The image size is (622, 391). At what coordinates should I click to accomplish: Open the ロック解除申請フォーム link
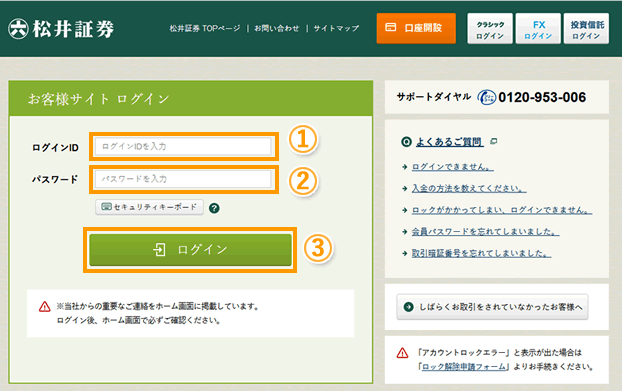464,367
